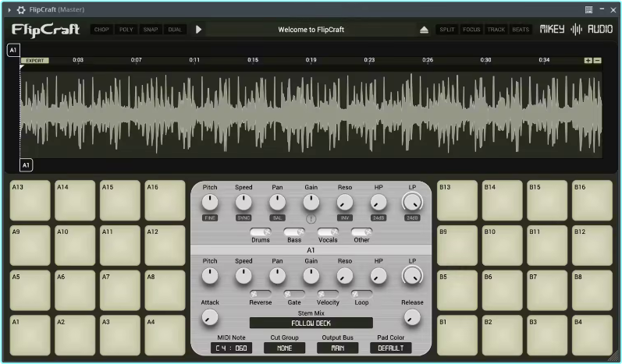Toggle the Bass stem switch
This screenshot has width=622, height=364.
coord(294,231)
